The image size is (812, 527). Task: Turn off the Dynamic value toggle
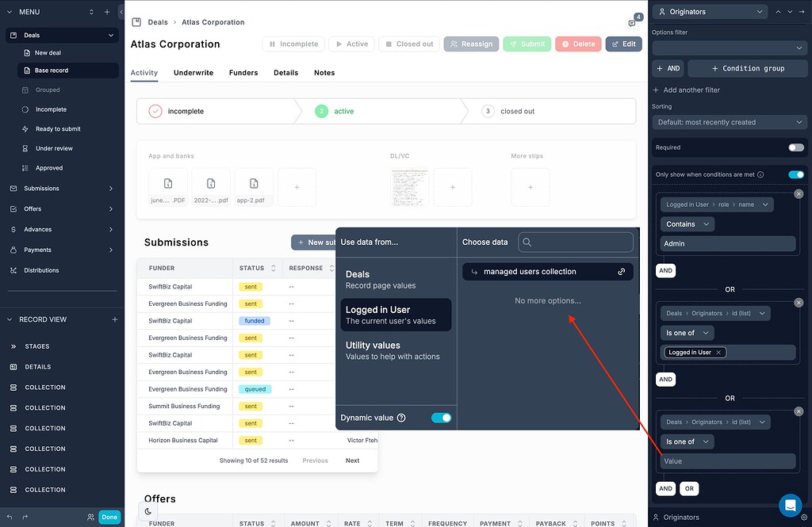pyautogui.click(x=442, y=417)
